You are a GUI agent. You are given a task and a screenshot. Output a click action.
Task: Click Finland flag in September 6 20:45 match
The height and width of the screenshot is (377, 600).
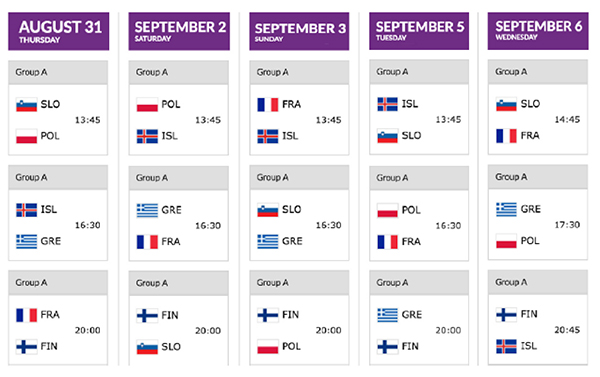click(506, 315)
